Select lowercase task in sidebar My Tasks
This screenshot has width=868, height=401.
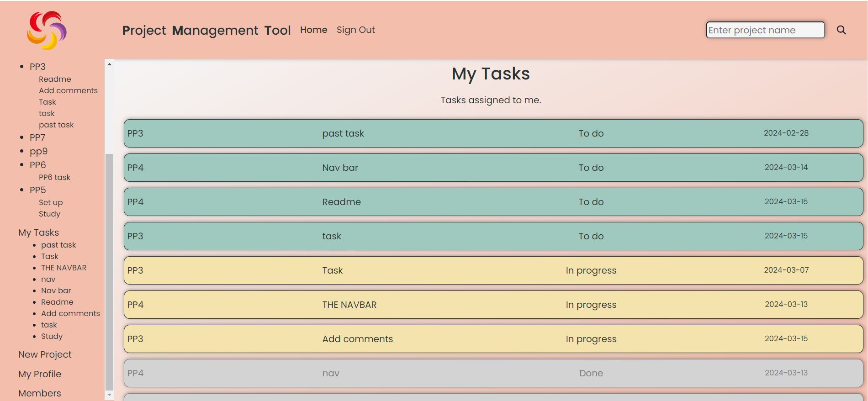coord(49,325)
